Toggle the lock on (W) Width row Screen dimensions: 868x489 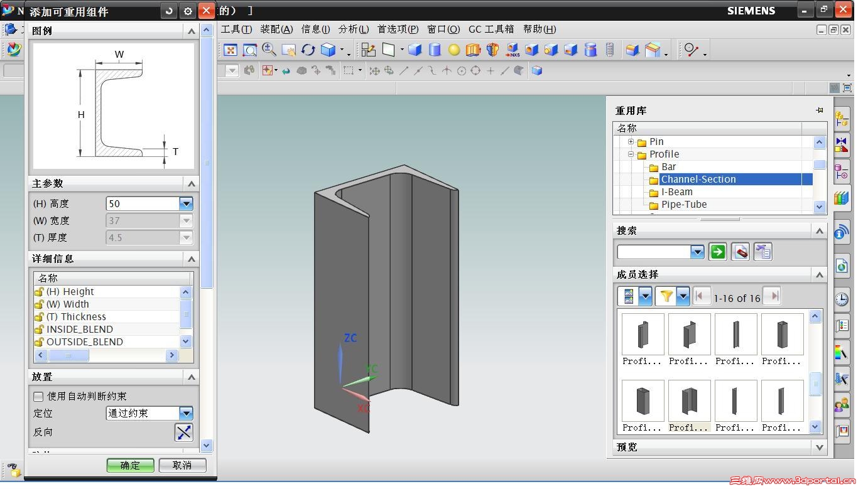(39, 304)
